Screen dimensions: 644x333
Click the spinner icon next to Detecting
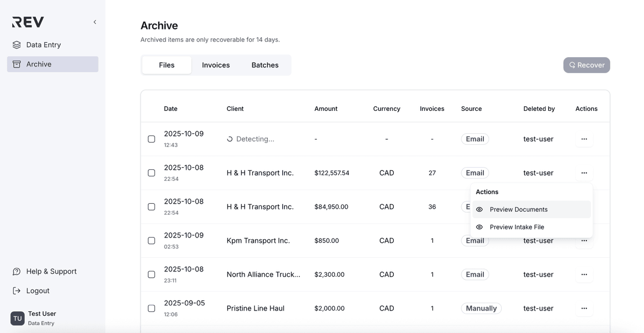230,138
